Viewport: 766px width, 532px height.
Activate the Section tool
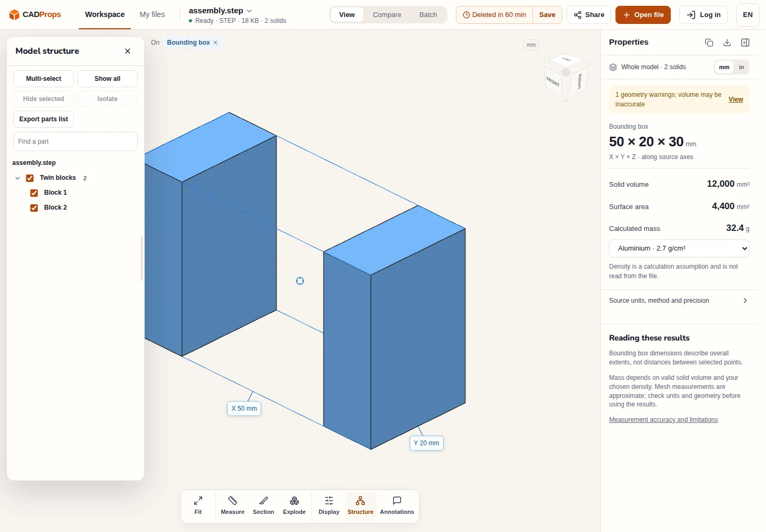tap(263, 505)
